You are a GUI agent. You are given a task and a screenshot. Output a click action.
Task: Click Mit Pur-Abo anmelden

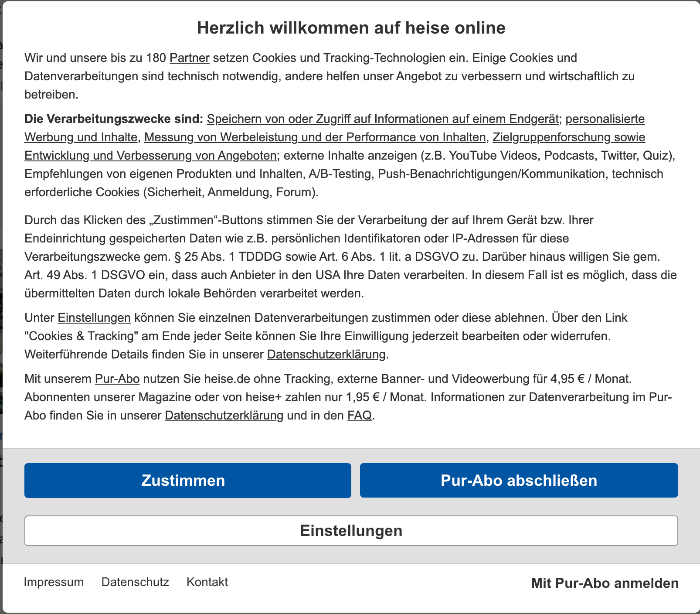click(605, 583)
